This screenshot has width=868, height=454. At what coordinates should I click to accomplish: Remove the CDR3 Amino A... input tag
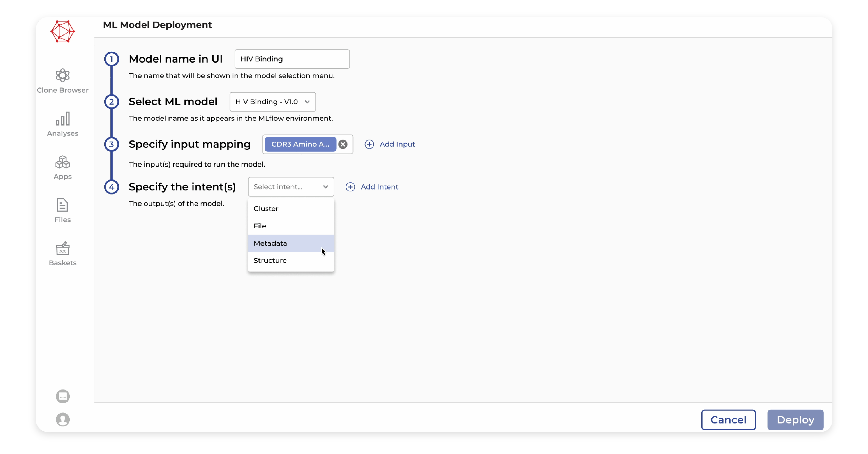pos(343,144)
